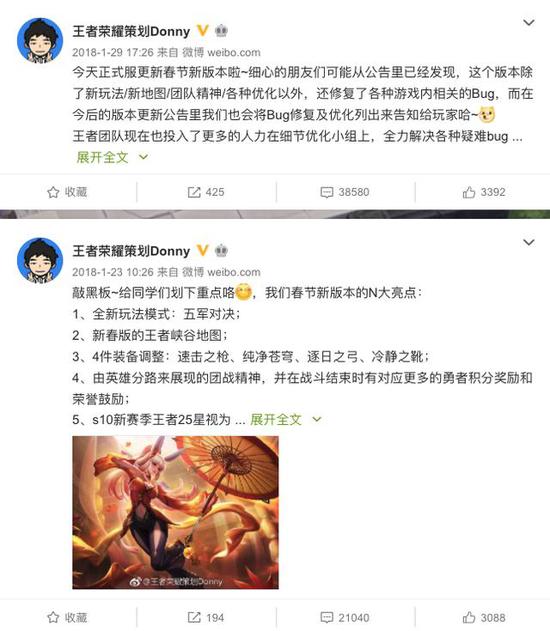
Task: Click the second post's profile avatar
Action: coord(40,260)
